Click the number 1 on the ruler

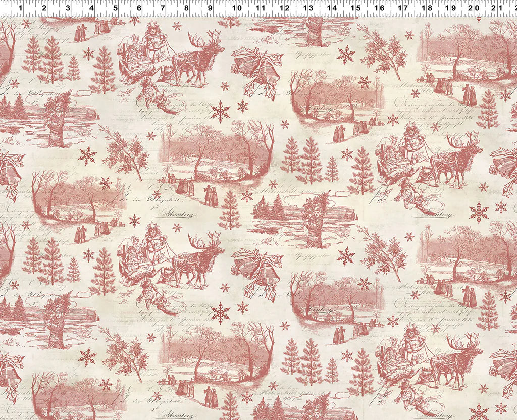pos(20,9)
